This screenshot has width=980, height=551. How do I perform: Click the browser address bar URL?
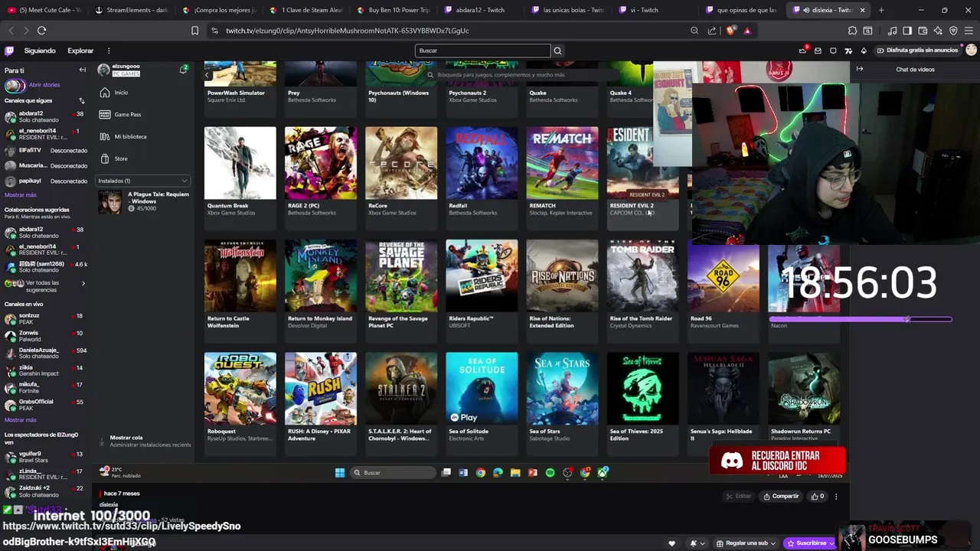coord(347,31)
